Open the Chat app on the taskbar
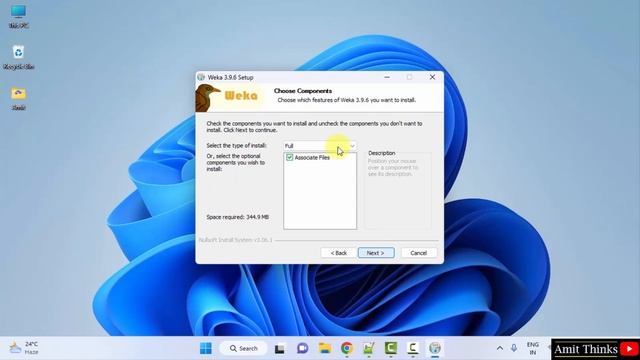640x360 pixels. (x=302, y=348)
